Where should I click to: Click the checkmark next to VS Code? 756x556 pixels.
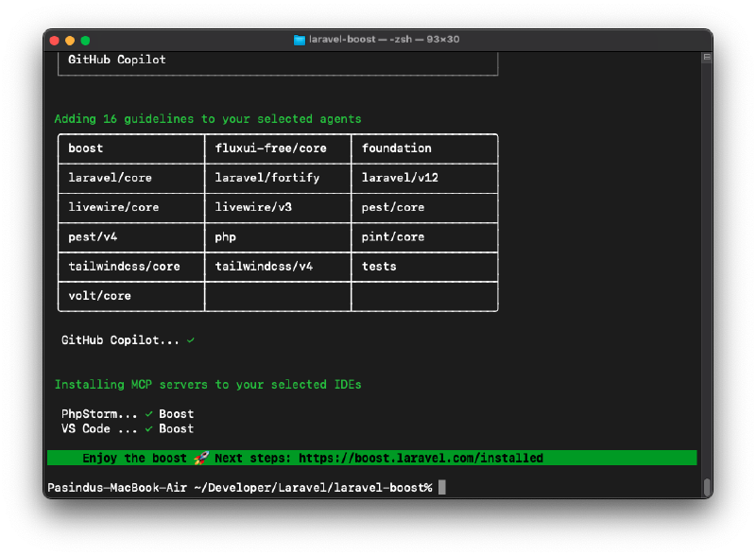click(x=148, y=428)
